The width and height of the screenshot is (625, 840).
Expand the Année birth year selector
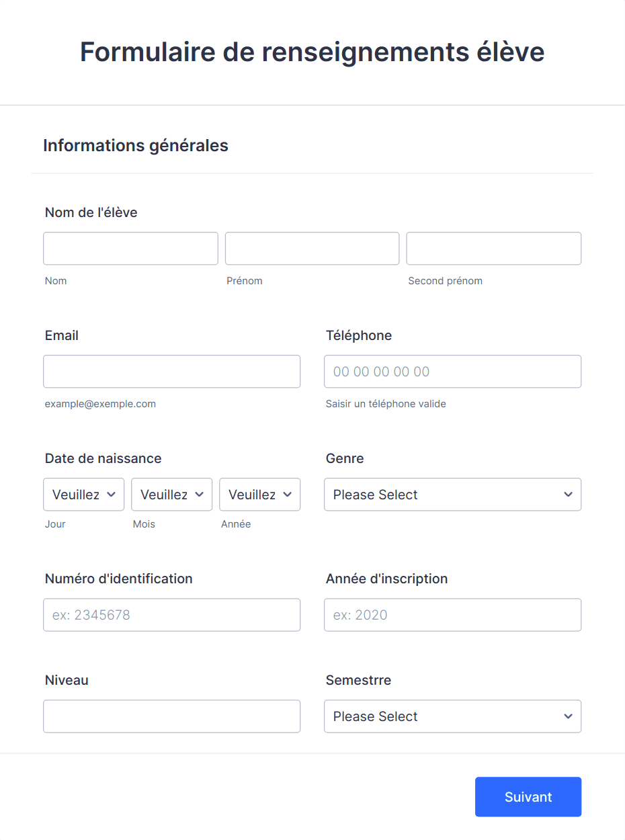click(259, 494)
